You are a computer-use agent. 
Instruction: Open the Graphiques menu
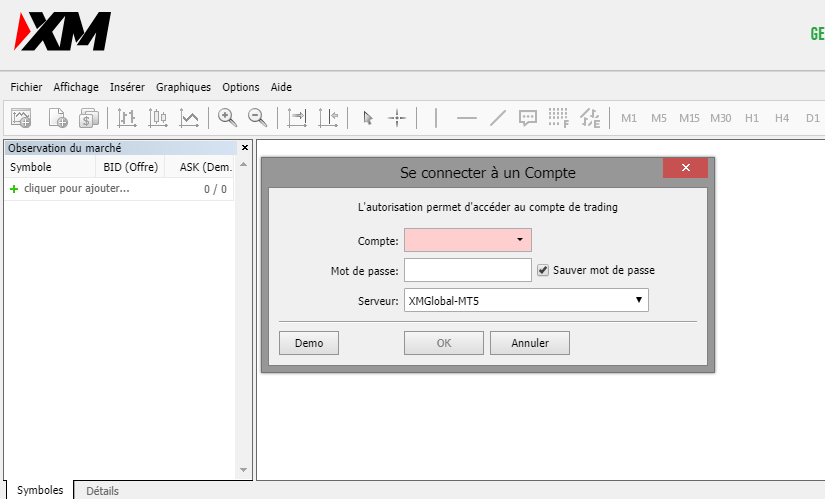[x=183, y=87]
